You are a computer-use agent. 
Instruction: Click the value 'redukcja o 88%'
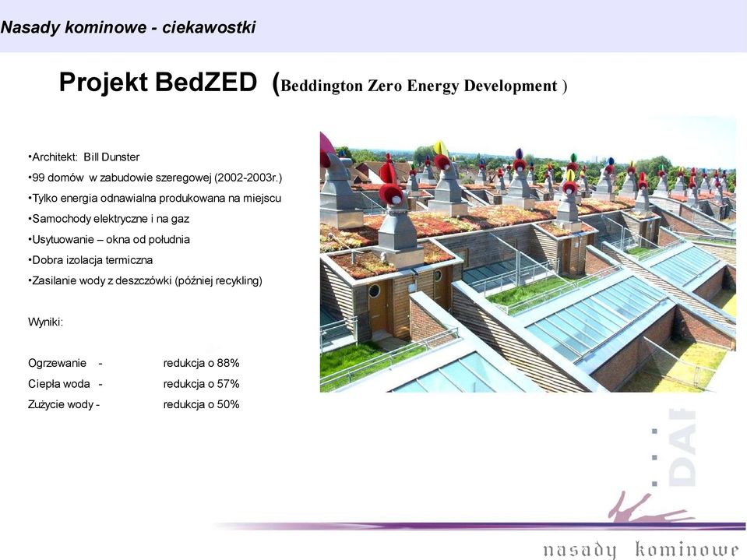[201, 363]
